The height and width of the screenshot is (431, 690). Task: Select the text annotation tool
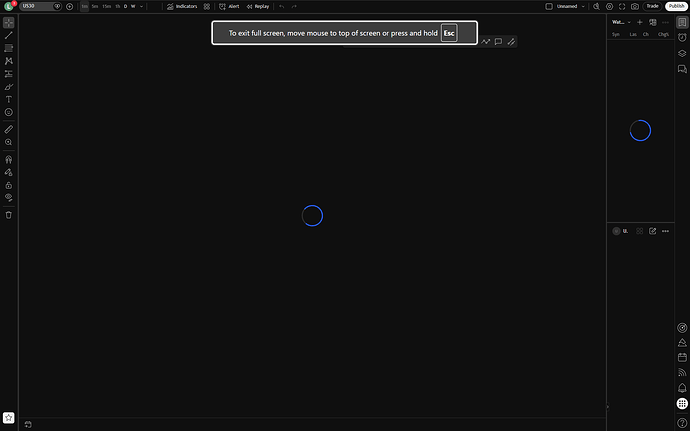(x=8, y=99)
